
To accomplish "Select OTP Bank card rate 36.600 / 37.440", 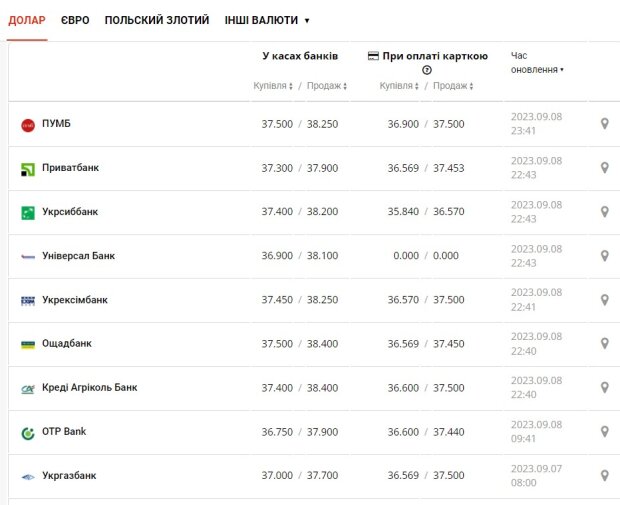I will (426, 432).
